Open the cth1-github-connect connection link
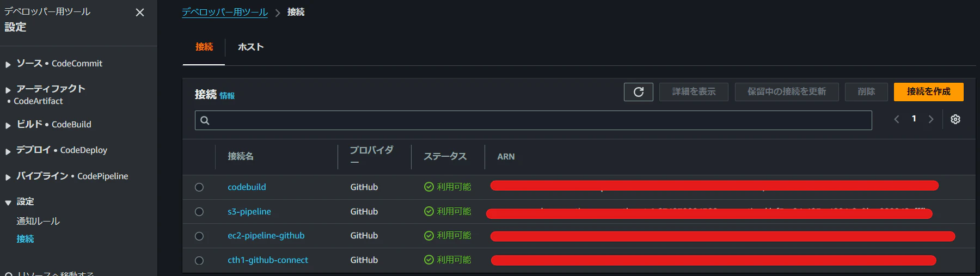980x276 pixels. pyautogui.click(x=268, y=260)
